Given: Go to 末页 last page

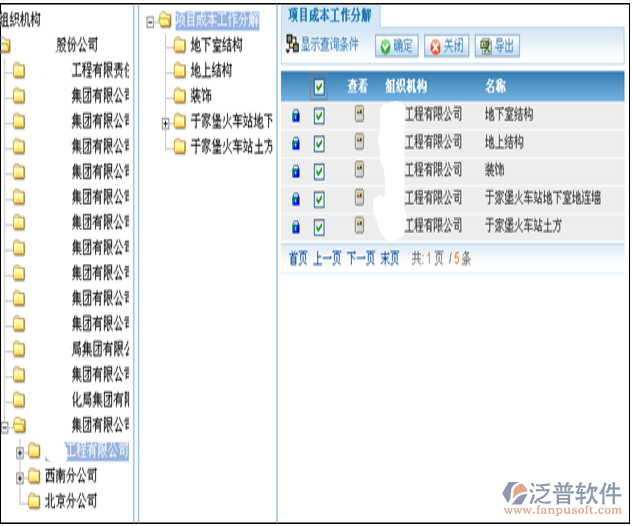Looking at the screenshot, I should click(390, 258).
